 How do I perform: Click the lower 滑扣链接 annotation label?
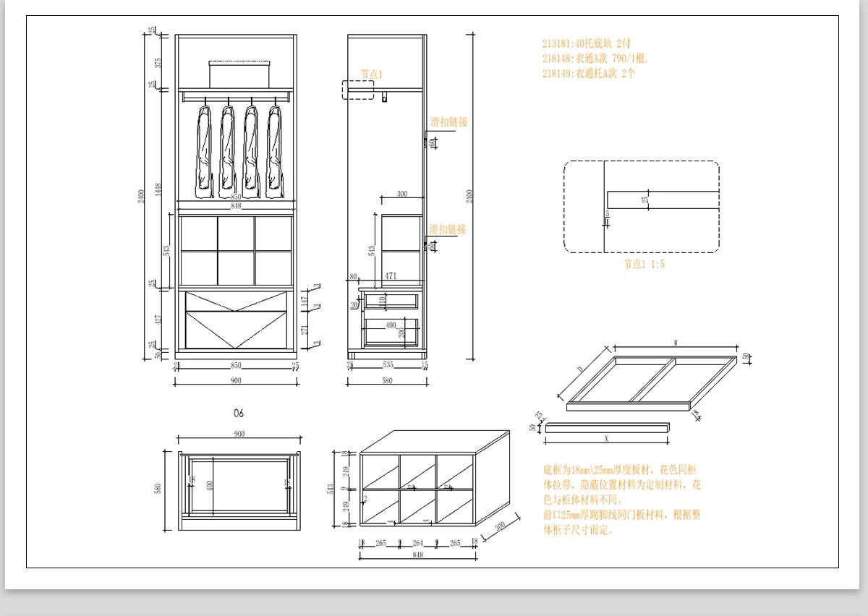448,229
